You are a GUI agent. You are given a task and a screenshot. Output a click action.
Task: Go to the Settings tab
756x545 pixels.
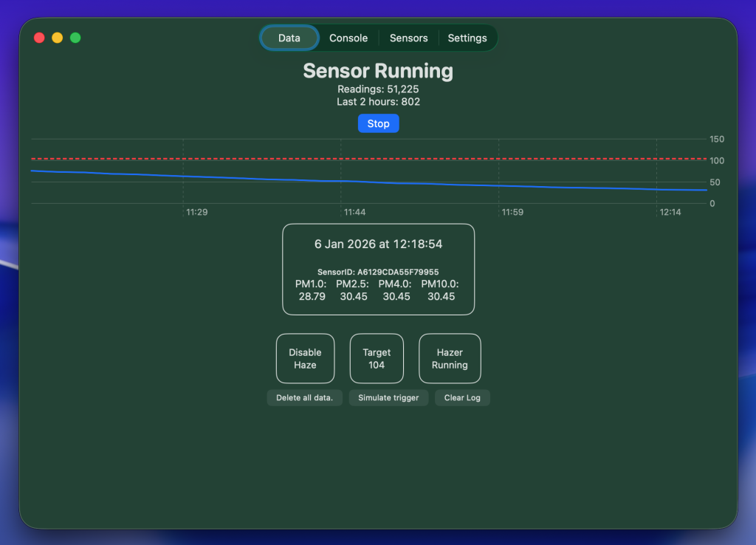467,38
